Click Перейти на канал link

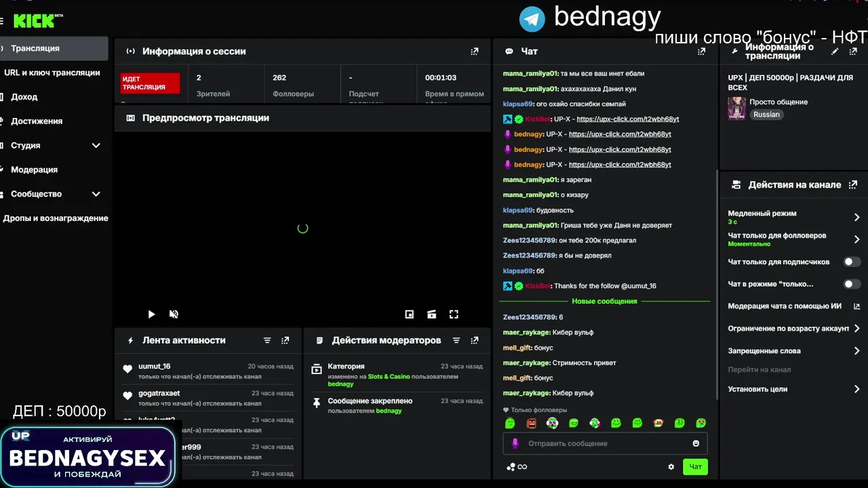click(759, 370)
